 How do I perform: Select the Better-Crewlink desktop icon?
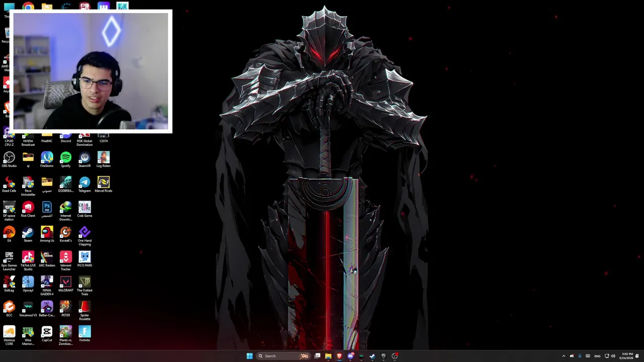pos(47,308)
